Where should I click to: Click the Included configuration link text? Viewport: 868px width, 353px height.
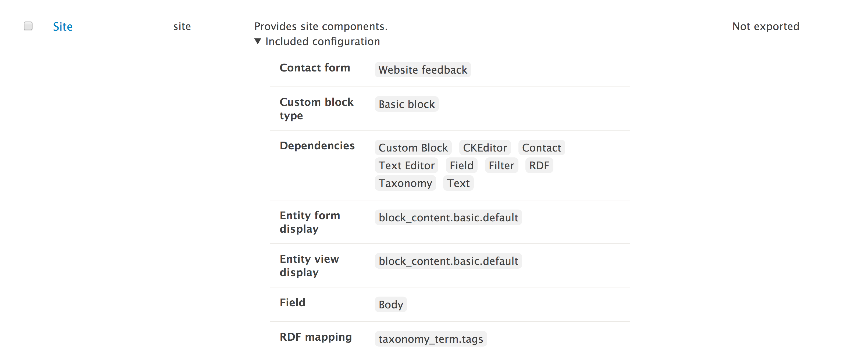click(x=322, y=41)
